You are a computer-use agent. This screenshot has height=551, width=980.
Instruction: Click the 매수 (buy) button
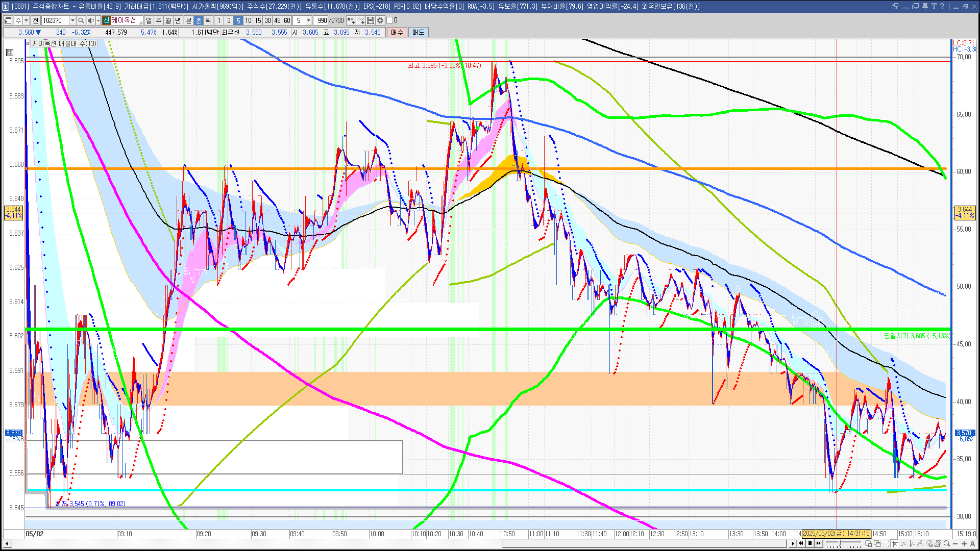click(x=397, y=32)
